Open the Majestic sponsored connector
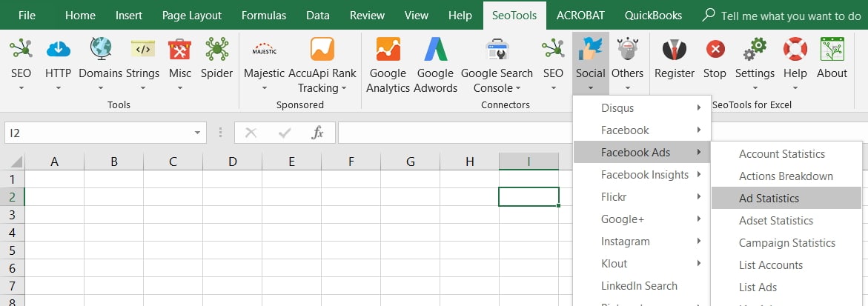Screen dimensions: 868x306 264,49
